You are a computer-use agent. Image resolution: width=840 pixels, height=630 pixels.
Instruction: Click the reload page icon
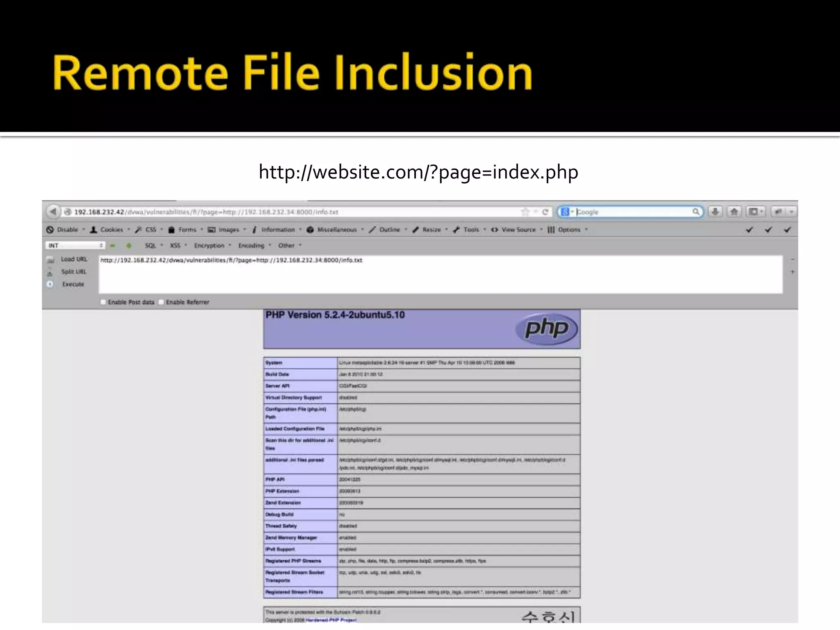coord(545,212)
